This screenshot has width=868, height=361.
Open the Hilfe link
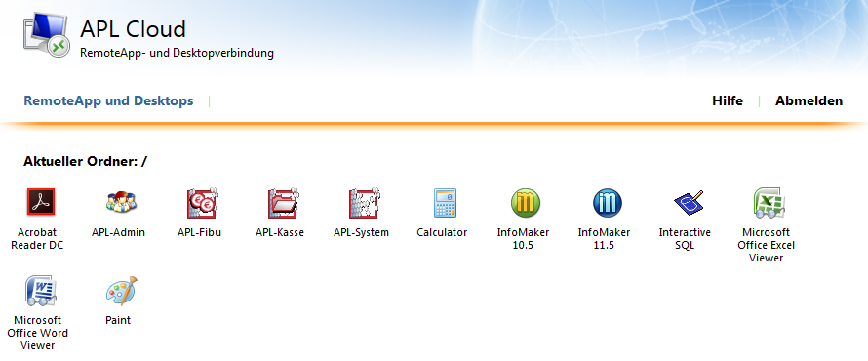(x=728, y=100)
